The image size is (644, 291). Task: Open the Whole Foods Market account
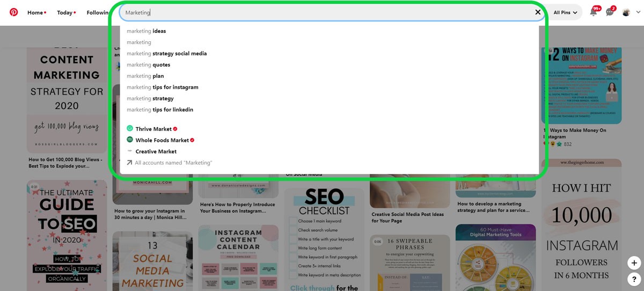pyautogui.click(x=162, y=140)
